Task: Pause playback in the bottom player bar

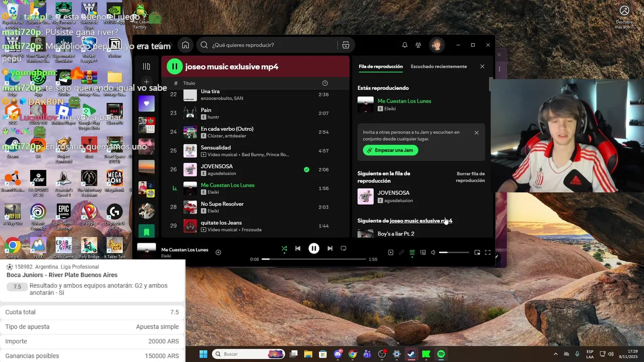Action: [314, 248]
